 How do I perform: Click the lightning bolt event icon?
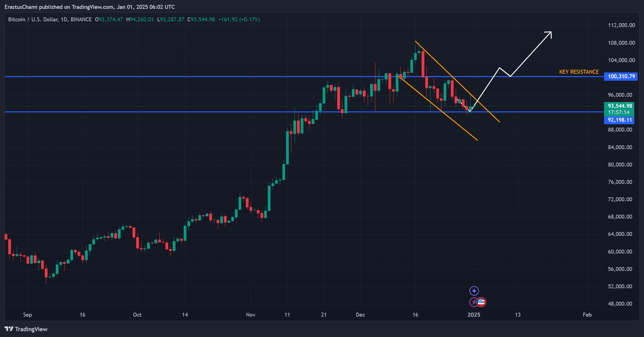tap(473, 302)
